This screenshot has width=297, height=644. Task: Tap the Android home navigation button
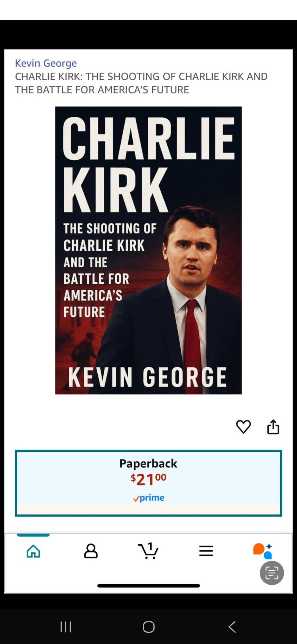(x=149, y=627)
